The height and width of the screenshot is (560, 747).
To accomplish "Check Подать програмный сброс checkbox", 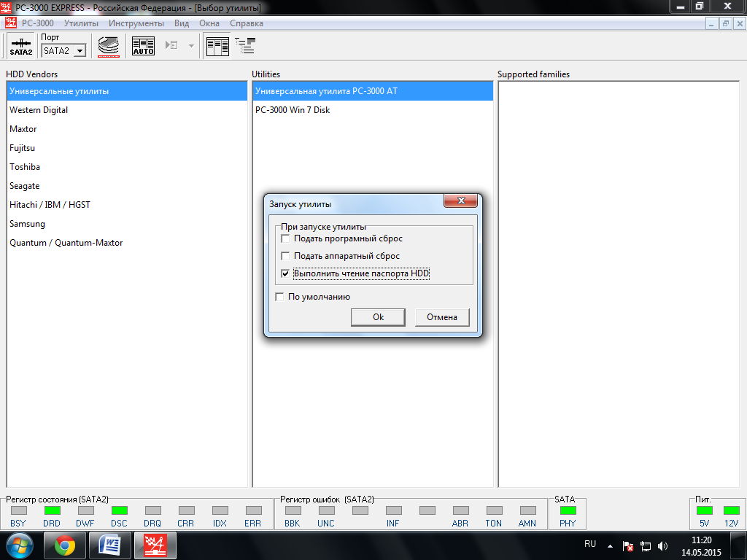I will click(285, 238).
